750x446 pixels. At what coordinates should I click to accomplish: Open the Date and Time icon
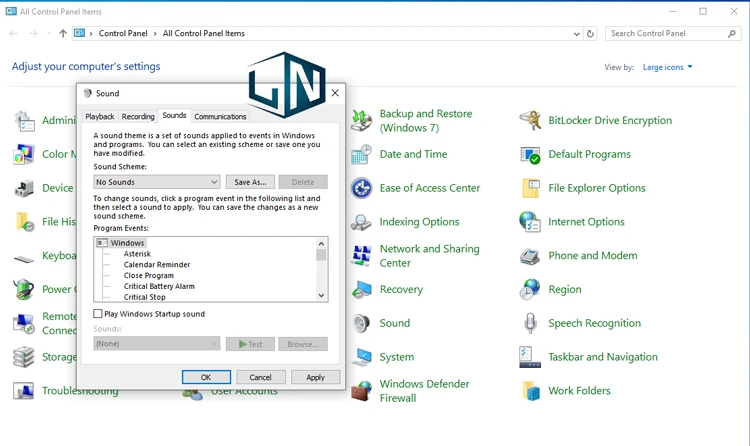(x=362, y=154)
